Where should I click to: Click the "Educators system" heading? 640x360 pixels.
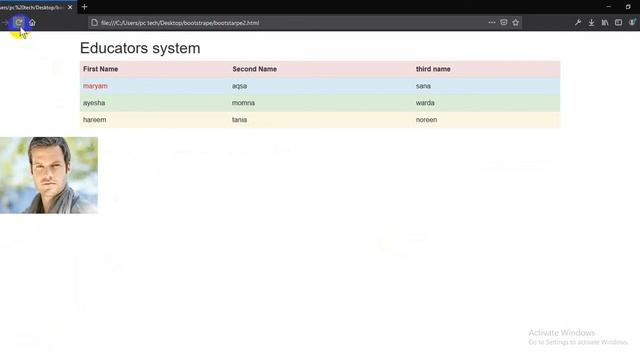pos(140,48)
